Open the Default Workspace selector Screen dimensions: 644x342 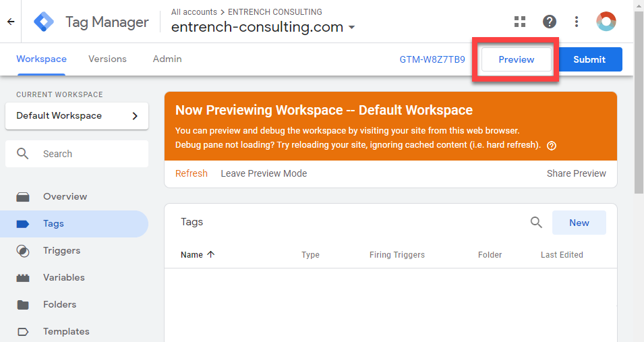click(77, 116)
